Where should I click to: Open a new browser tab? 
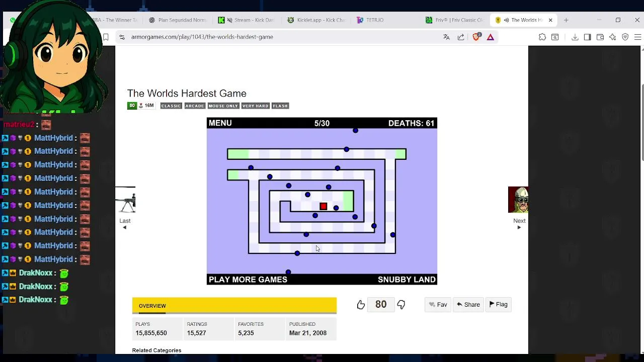click(x=566, y=20)
